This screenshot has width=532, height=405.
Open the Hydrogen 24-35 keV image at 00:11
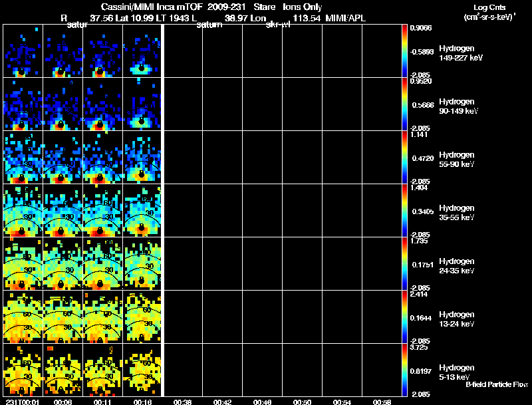point(102,264)
